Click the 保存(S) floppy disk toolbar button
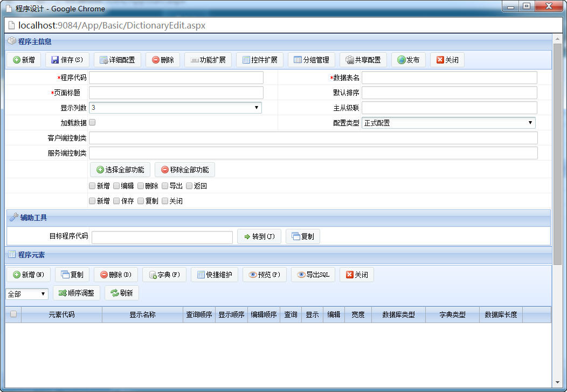This screenshot has width=567, height=392. coord(67,60)
